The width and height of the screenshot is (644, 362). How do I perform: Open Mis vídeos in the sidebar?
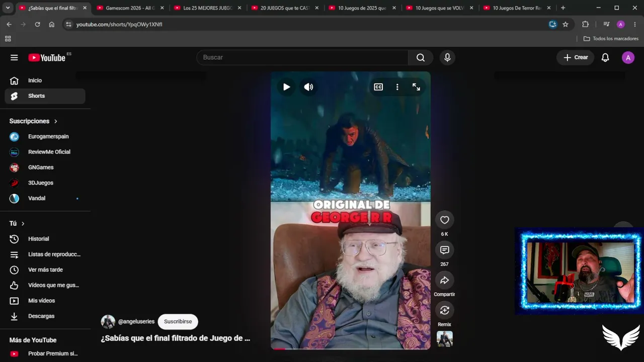pyautogui.click(x=45, y=301)
